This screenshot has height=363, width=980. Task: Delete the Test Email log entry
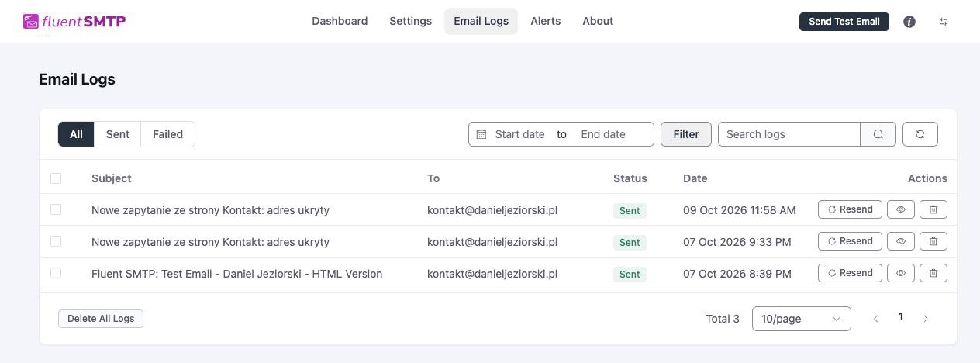933,273
